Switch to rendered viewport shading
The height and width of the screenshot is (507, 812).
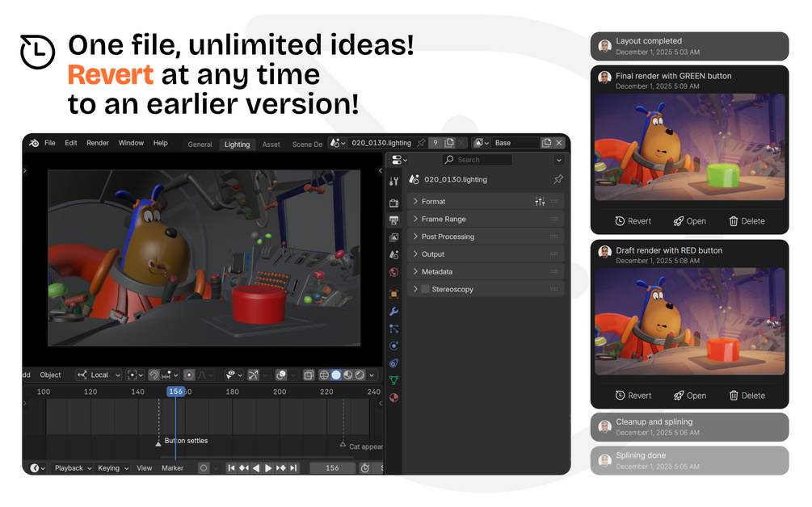pyautogui.click(x=360, y=375)
